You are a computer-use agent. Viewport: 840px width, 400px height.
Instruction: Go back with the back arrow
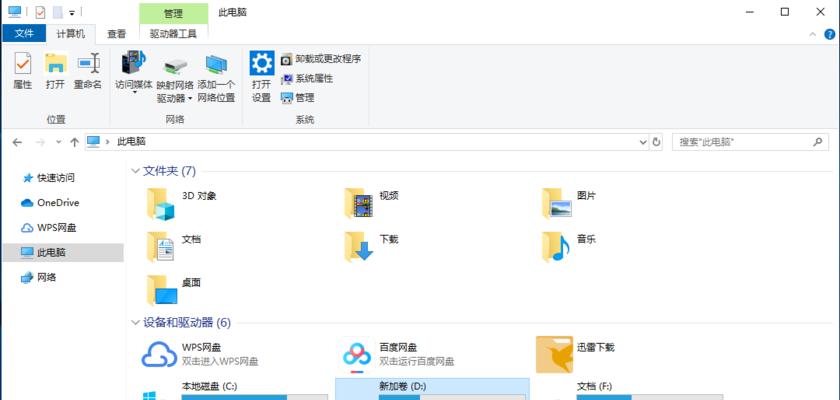[x=17, y=142]
